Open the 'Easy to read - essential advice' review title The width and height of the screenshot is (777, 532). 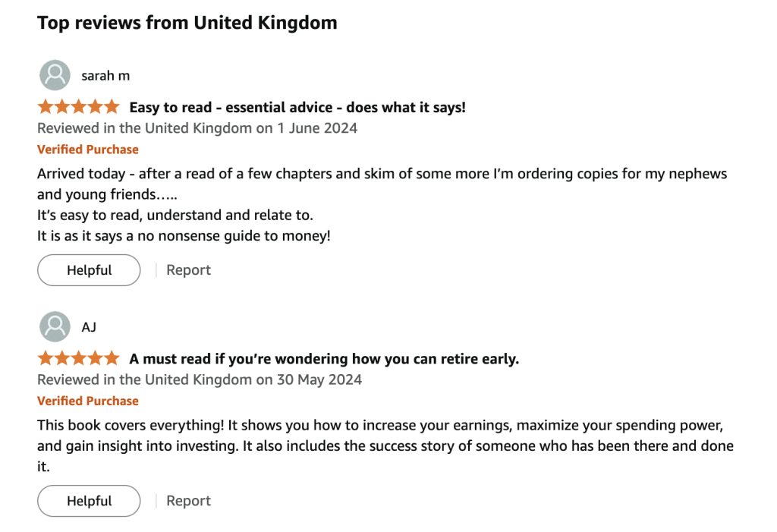pos(297,107)
